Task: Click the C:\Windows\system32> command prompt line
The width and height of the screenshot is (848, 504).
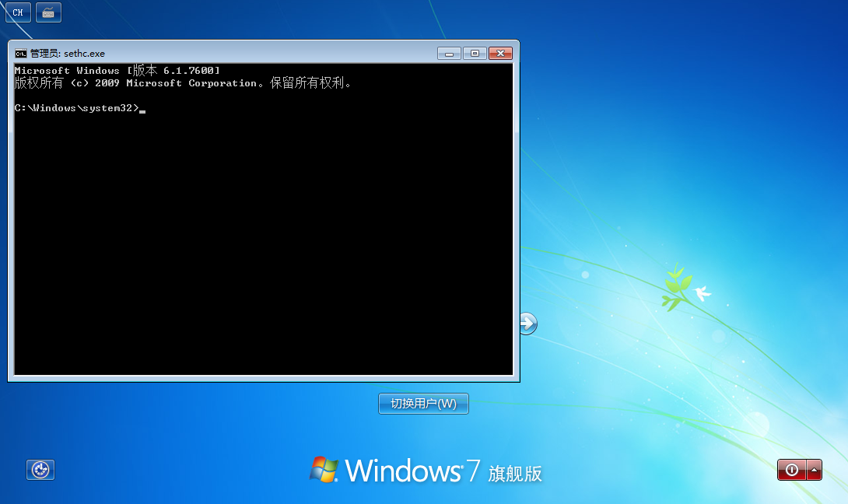Action: (x=76, y=108)
